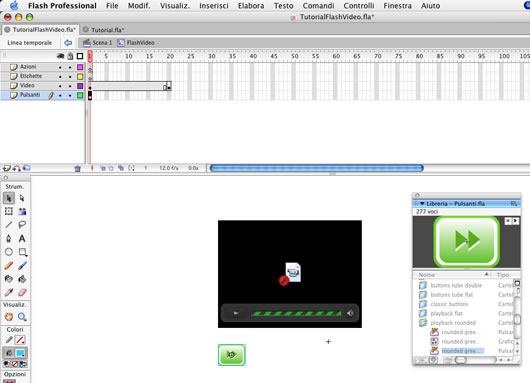Viewport: 530px width, 383px height.
Task: Select the black arrow Selection tool
Action: [9, 198]
